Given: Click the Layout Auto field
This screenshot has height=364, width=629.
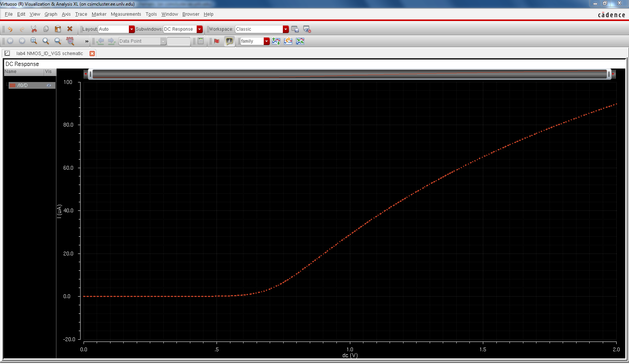Looking at the screenshot, I should (x=114, y=29).
